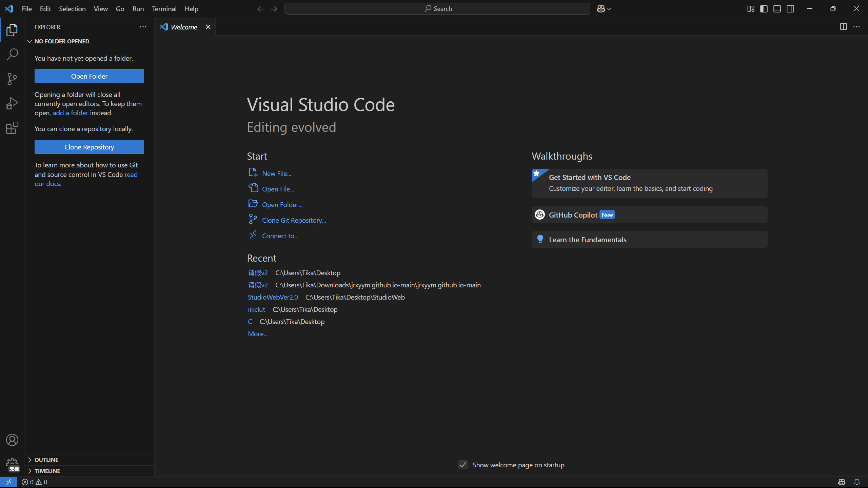
Task: Click the Search command center field
Action: [x=437, y=9]
